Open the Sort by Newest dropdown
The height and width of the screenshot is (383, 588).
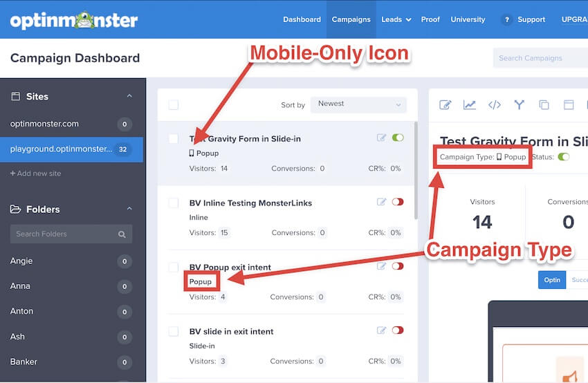click(x=358, y=104)
